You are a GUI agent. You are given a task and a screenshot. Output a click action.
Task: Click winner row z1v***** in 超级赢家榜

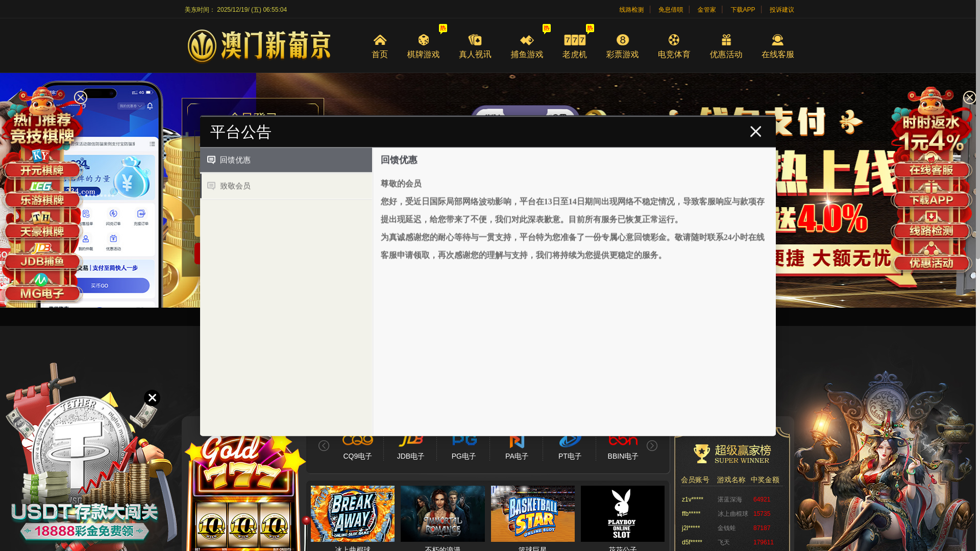(732, 499)
